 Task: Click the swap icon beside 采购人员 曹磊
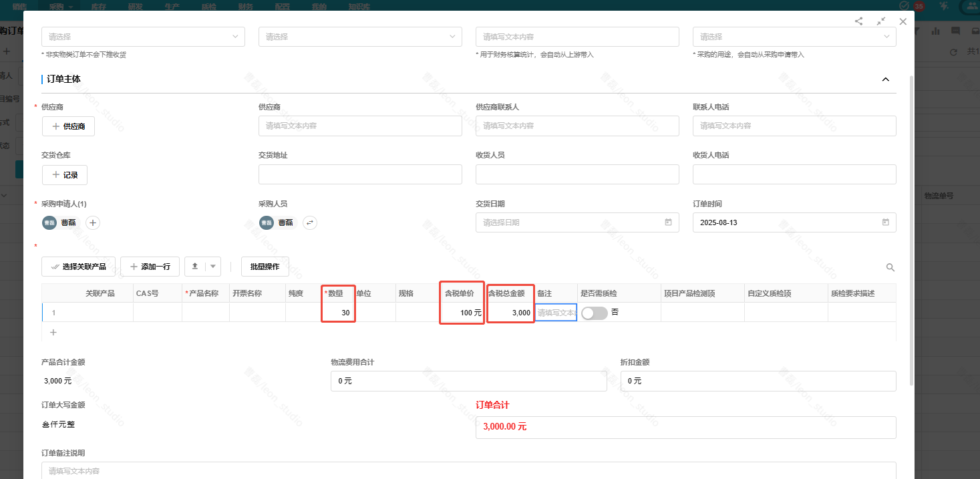[309, 222]
